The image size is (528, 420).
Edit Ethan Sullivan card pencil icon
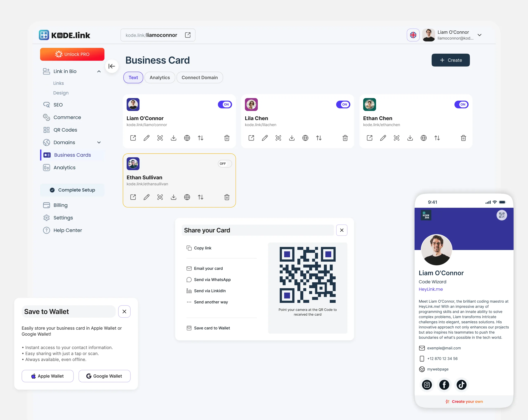coord(146,197)
